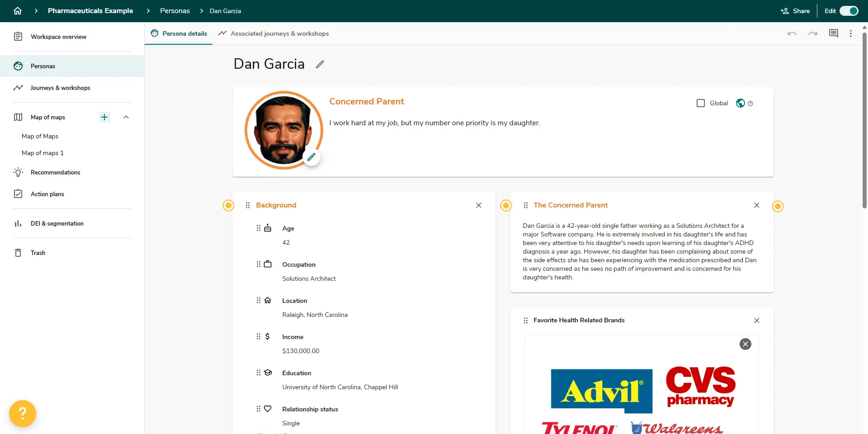Edit the persona avatar photo
The height and width of the screenshot is (434, 868).
pos(311,157)
